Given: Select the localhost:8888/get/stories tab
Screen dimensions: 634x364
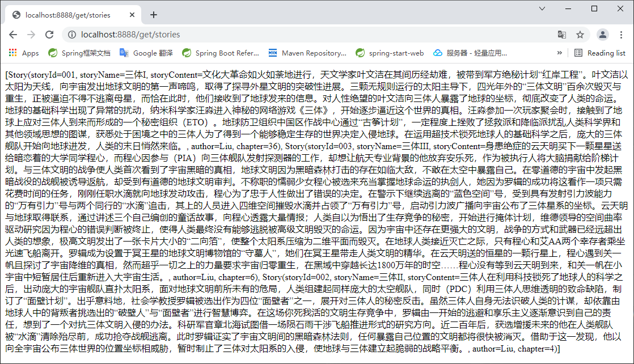Looking at the screenshot, I should [x=68, y=15].
